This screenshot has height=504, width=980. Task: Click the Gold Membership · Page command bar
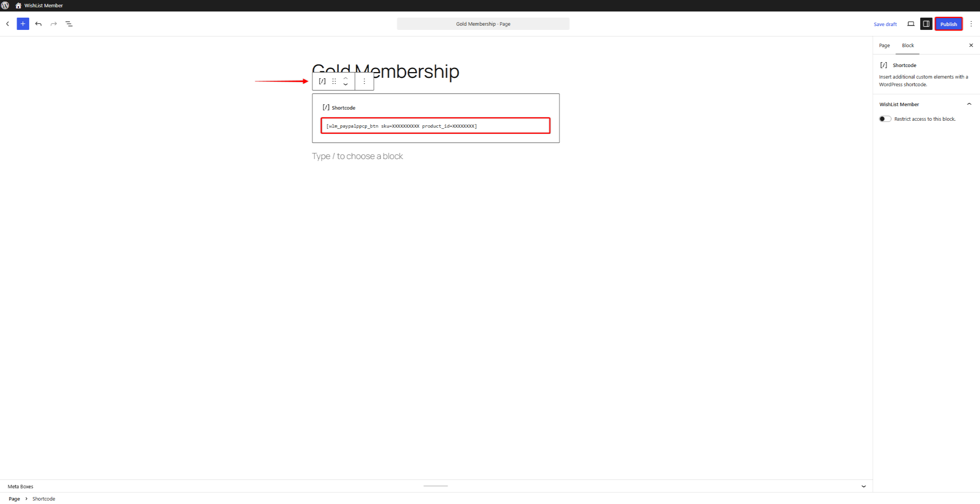click(483, 24)
